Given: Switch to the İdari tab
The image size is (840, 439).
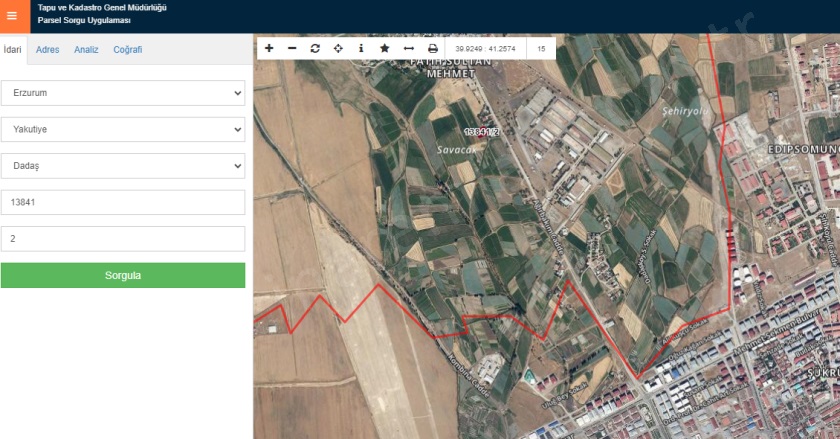Looking at the screenshot, I should click(x=13, y=49).
